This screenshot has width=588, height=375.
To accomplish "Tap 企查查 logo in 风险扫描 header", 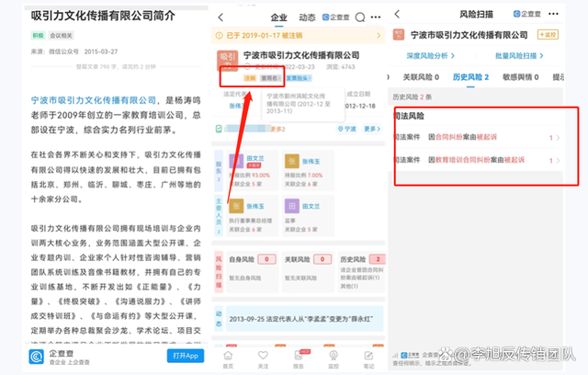I will [526, 15].
